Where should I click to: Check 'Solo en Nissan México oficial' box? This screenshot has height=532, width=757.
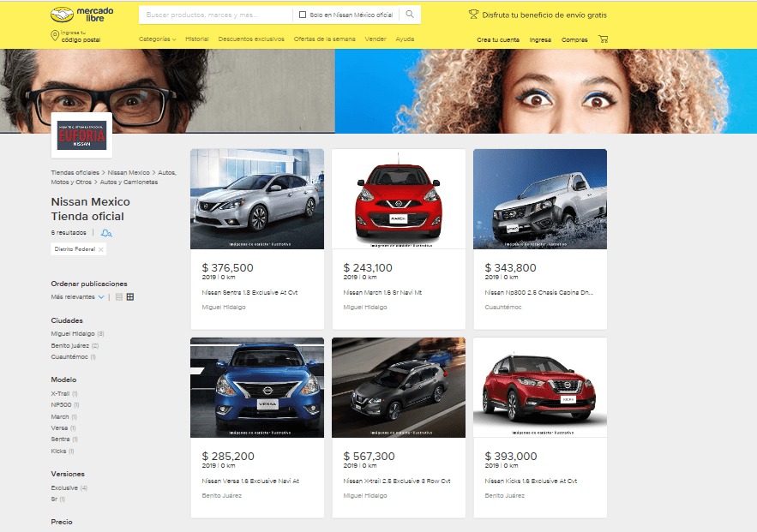click(302, 15)
